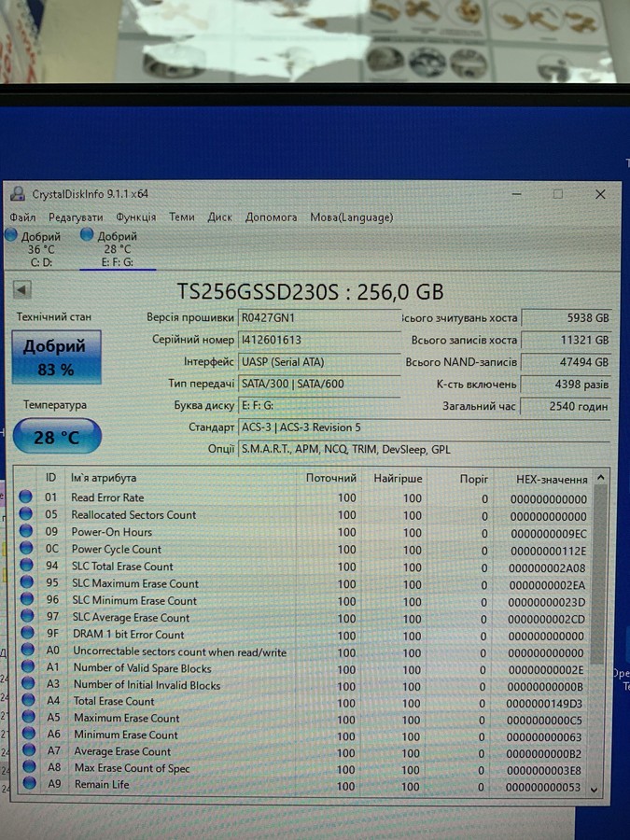Select the E: F: G: disk status icon

click(x=87, y=234)
